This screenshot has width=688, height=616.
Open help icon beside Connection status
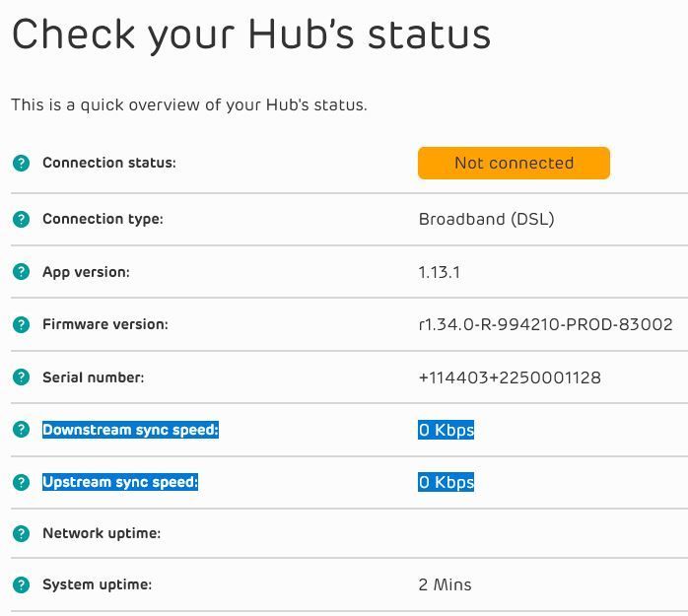[x=21, y=163]
